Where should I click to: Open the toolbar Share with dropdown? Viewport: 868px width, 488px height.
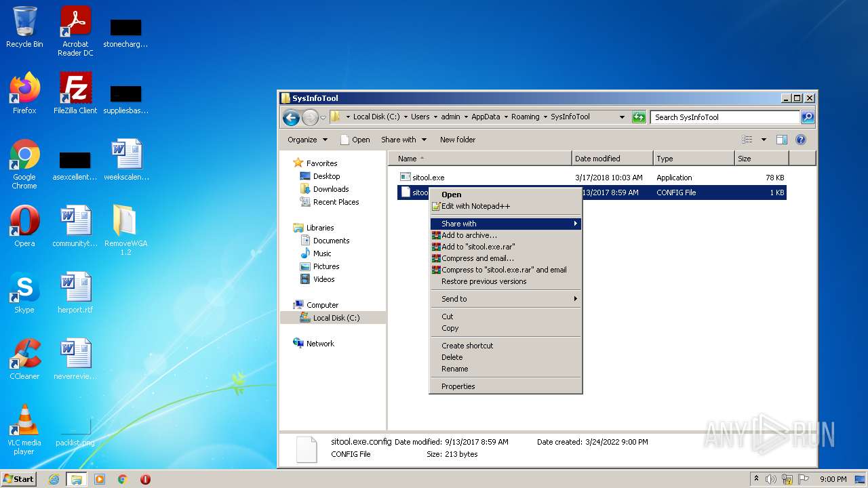click(x=403, y=140)
